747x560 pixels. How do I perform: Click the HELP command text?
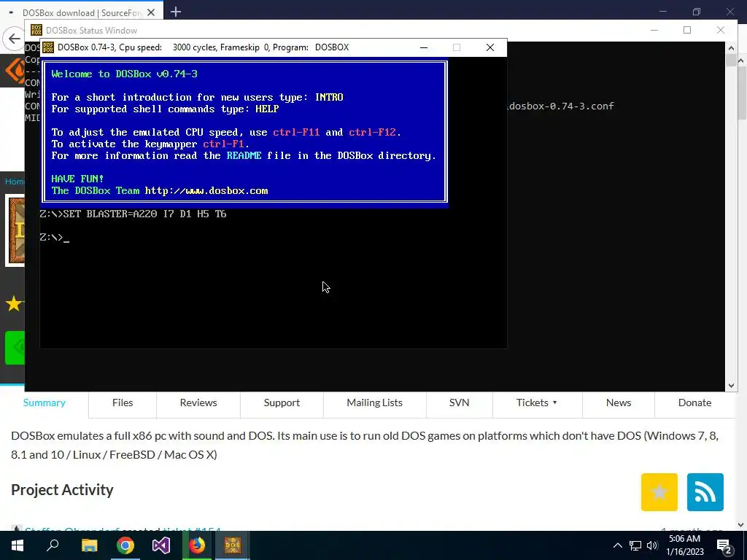pos(267,109)
